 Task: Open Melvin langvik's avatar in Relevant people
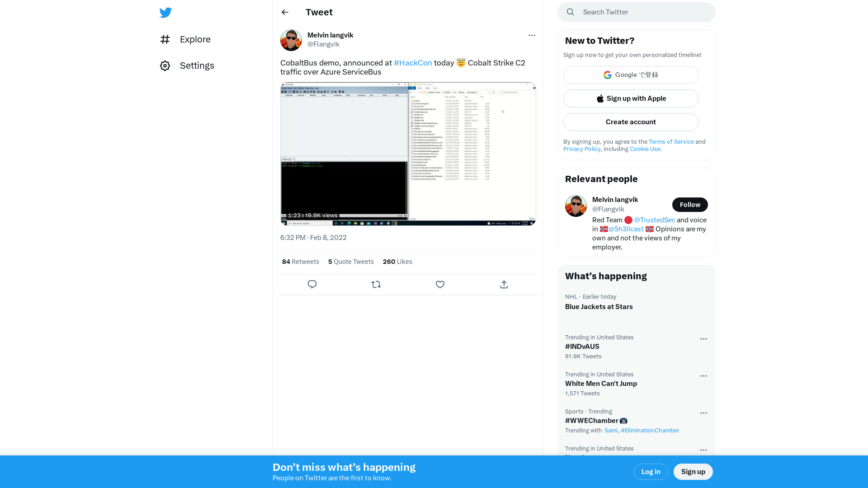pyautogui.click(x=576, y=206)
